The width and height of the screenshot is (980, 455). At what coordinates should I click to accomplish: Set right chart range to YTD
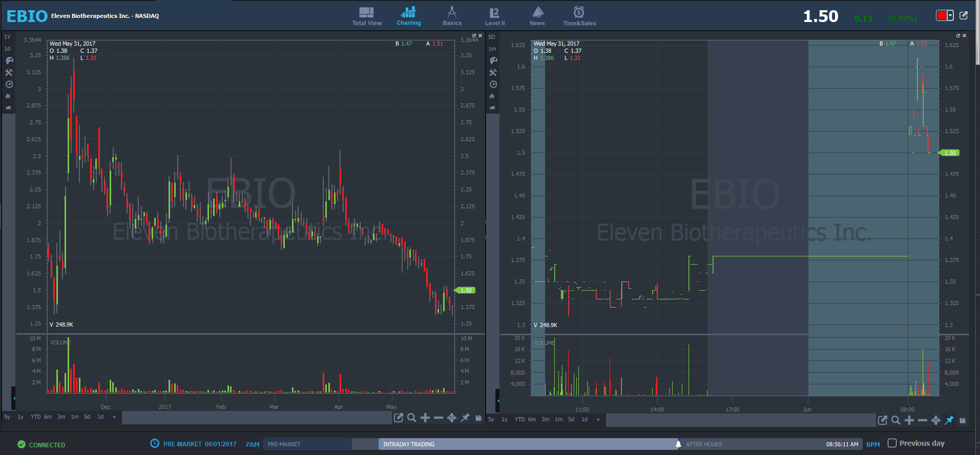[x=519, y=419]
